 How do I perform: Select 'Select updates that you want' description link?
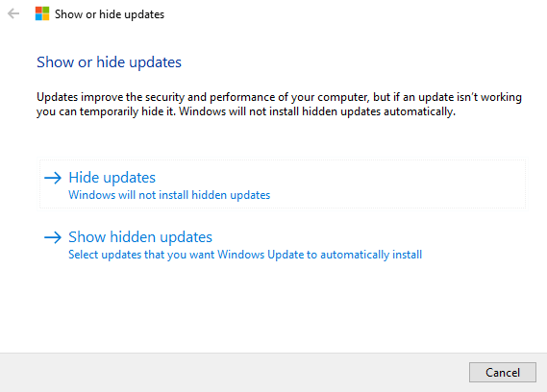[x=245, y=255]
